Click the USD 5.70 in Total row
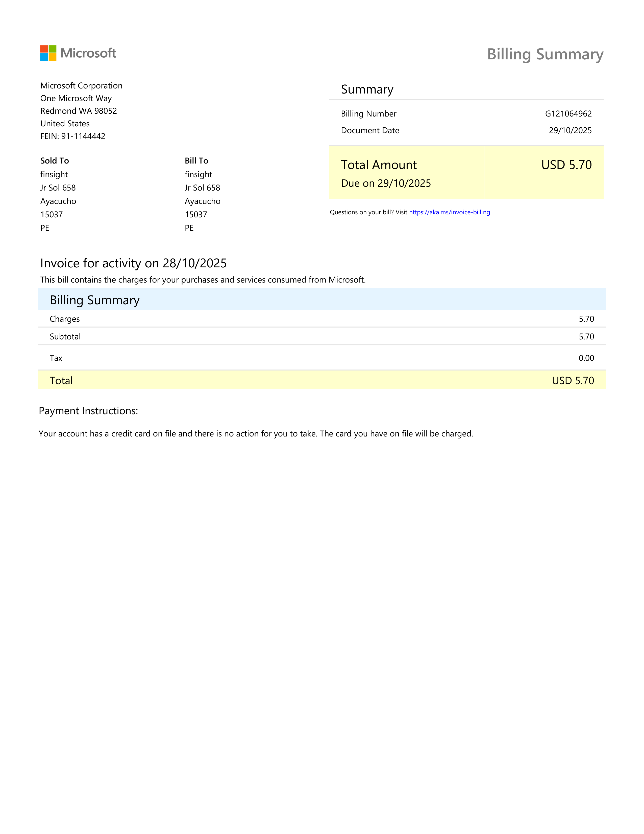This screenshot has width=644, height=834. [573, 381]
